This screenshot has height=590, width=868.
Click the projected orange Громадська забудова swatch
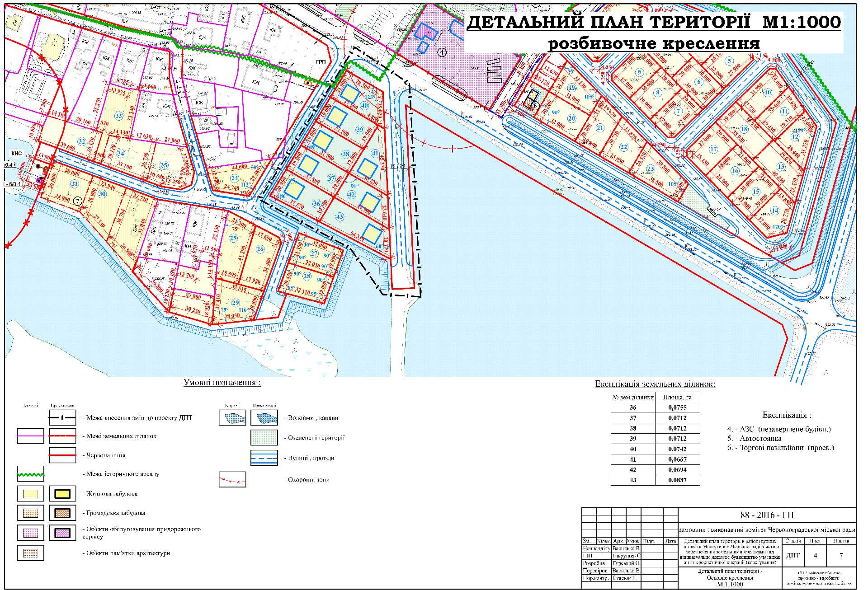tap(62, 513)
